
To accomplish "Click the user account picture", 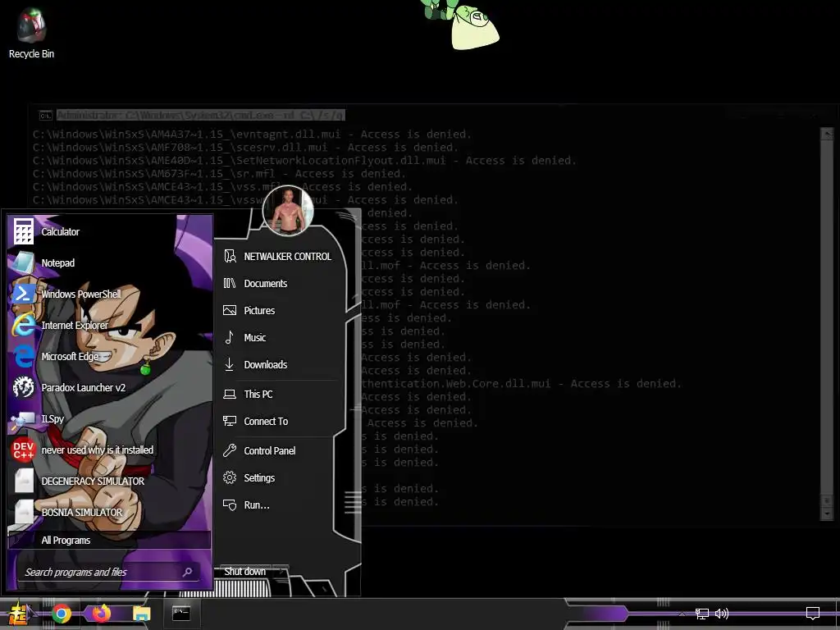I will click(288, 211).
